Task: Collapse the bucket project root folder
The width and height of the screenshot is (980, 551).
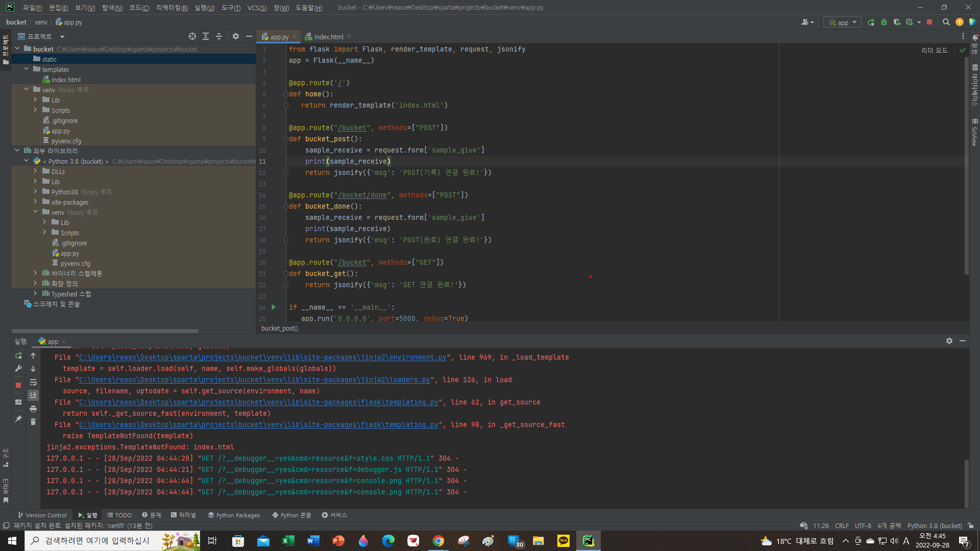Action: pos(17,49)
